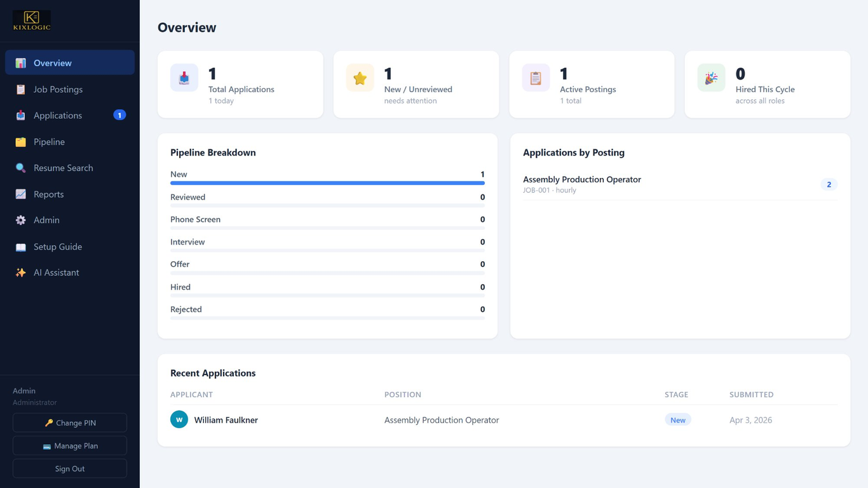Launch the AI Assistant

[x=70, y=273]
